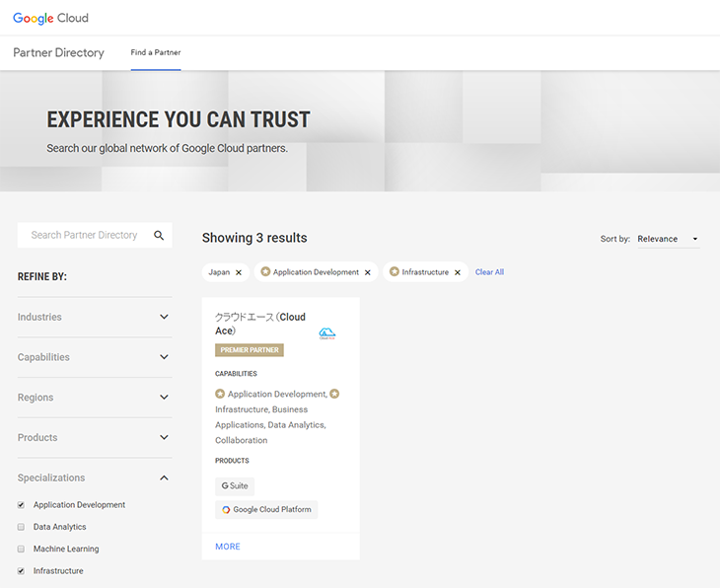Screen dimensions: 720x588
Task: Open the Sort by Relevance dropdown
Action: 668,239
